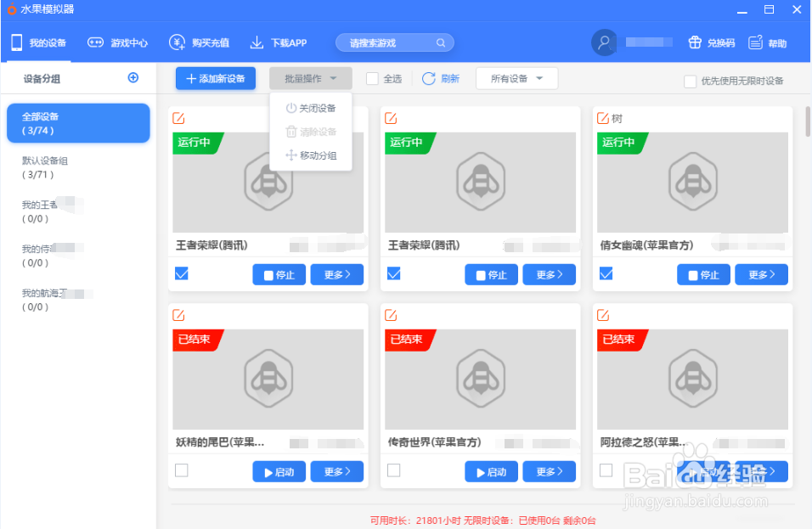Expand 更多 on 倩女幽魂 card

click(762, 275)
